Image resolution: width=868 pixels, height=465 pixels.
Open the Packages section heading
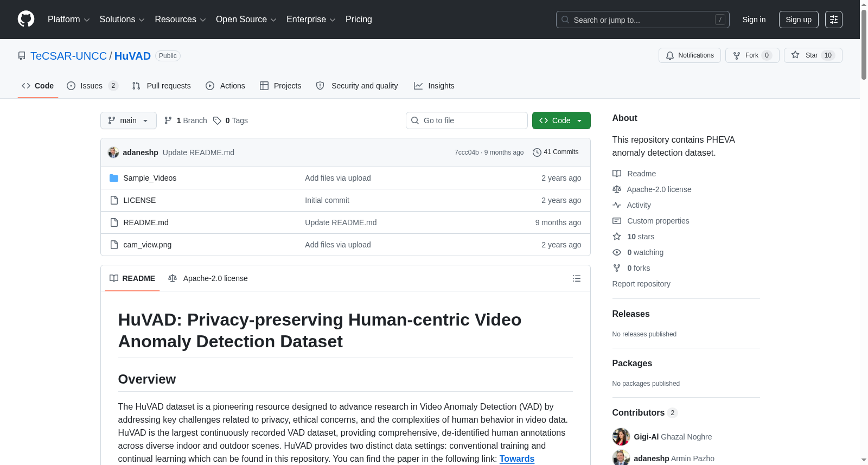click(632, 364)
